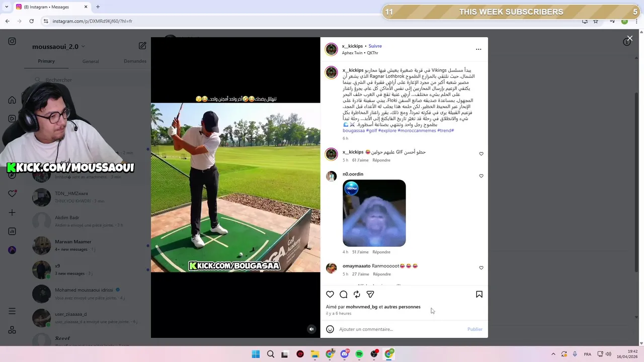Click the comment bubble icon under the post

(x=344, y=294)
